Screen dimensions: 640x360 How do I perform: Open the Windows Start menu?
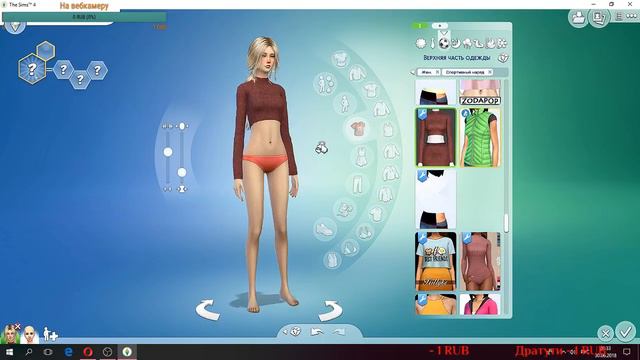(x=9, y=352)
